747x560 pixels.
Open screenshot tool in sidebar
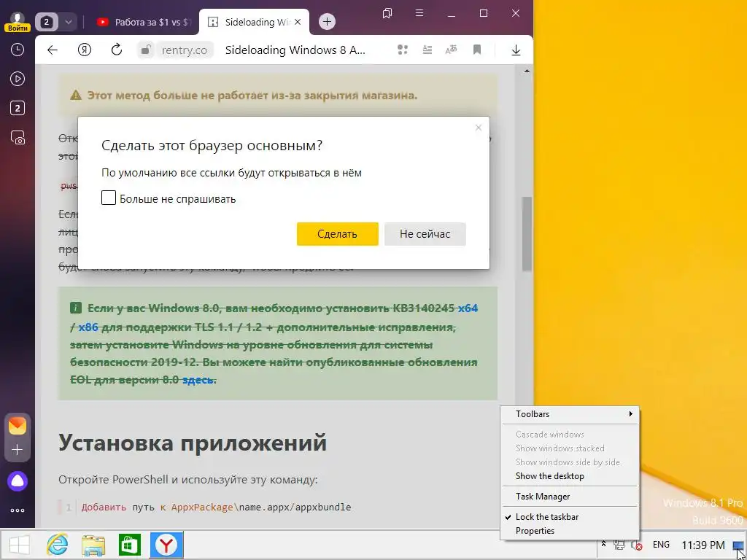coord(18,138)
